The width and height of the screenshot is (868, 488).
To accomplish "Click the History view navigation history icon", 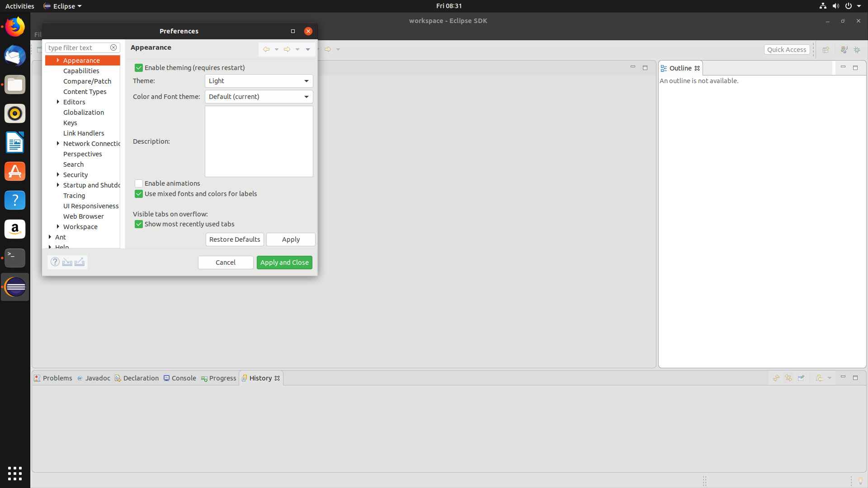I will coord(819,378).
